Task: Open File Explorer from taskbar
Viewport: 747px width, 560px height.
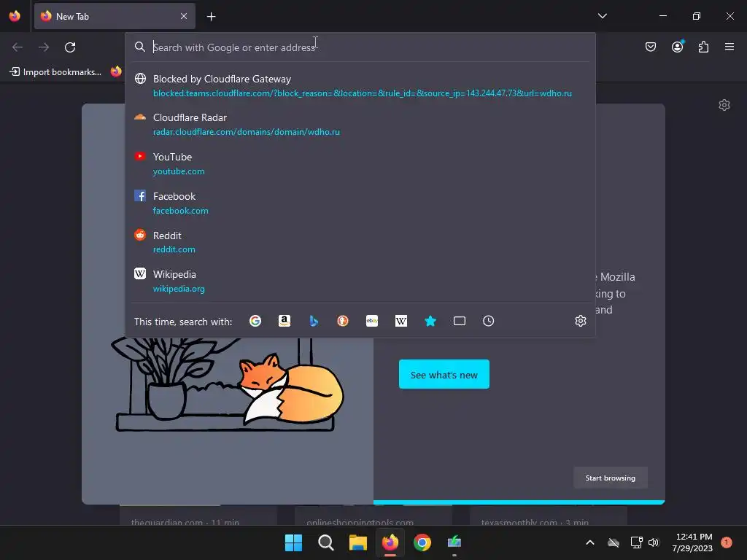Action: click(357, 542)
